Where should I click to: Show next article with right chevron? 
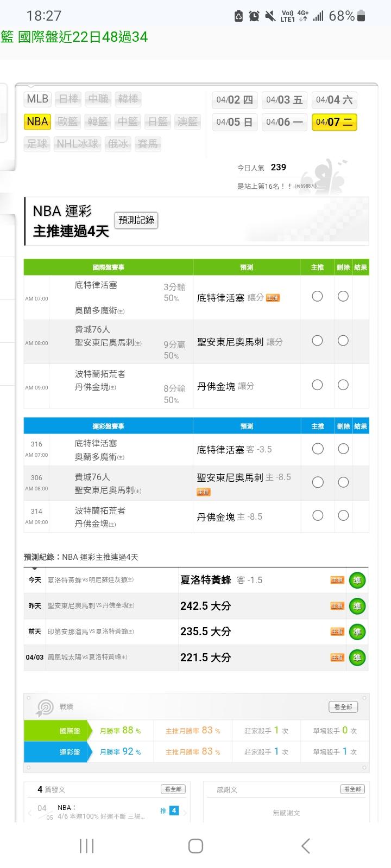pos(185,813)
